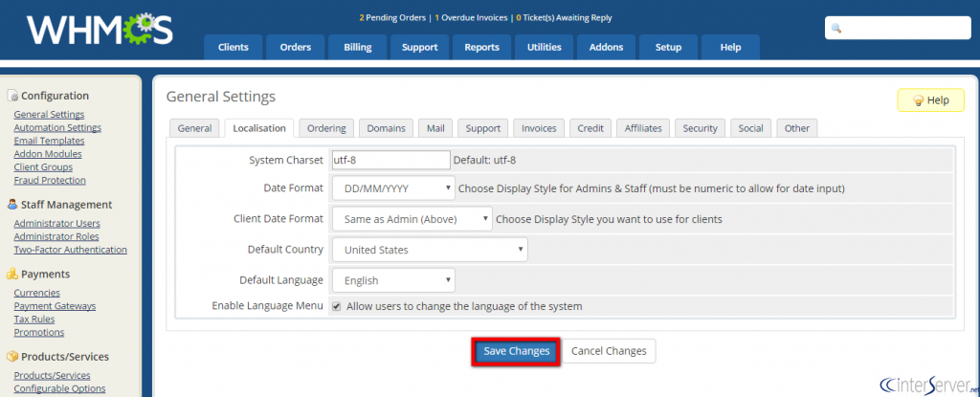Open Tax Rules link
This screenshot has width=980, height=397.
pyautogui.click(x=33, y=319)
